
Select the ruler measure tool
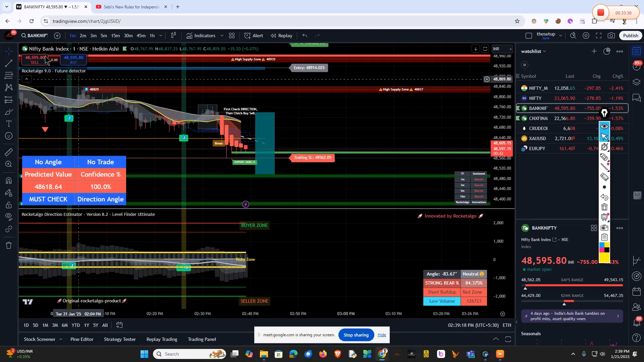point(9,152)
